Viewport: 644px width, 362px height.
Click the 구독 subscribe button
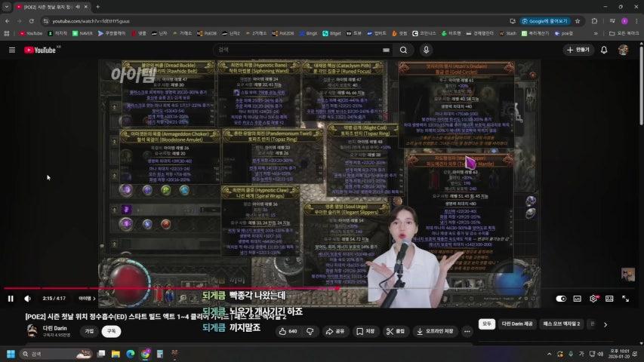(x=111, y=331)
